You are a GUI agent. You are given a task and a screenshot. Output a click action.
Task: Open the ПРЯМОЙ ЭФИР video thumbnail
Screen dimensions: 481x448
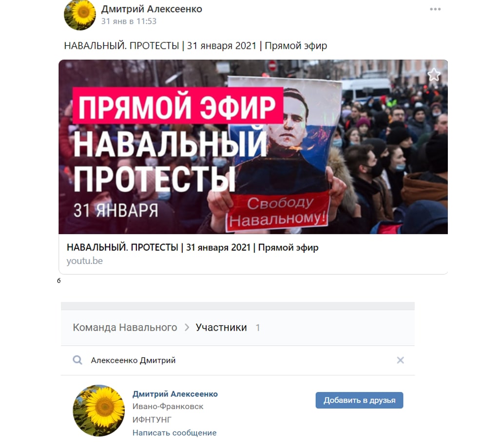pos(253,147)
